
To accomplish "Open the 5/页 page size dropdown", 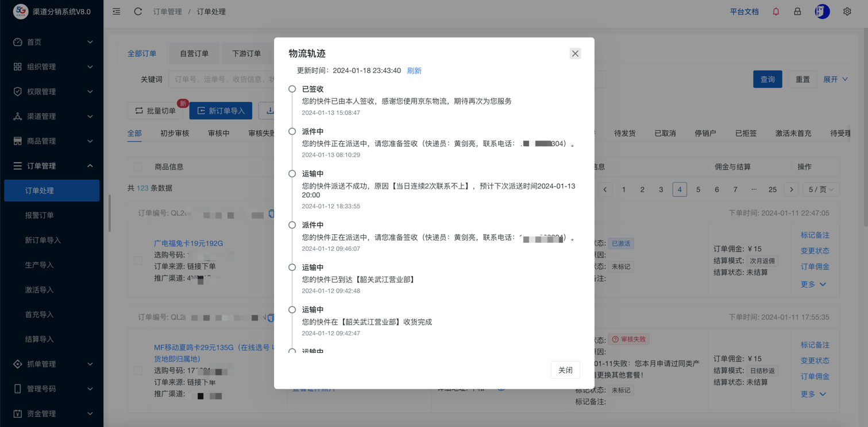I will 820,189.
